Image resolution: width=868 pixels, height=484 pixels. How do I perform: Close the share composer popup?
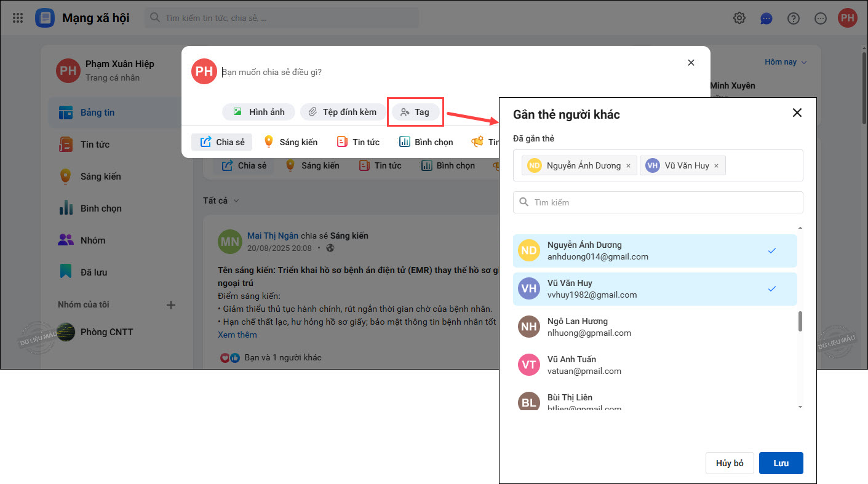691,63
